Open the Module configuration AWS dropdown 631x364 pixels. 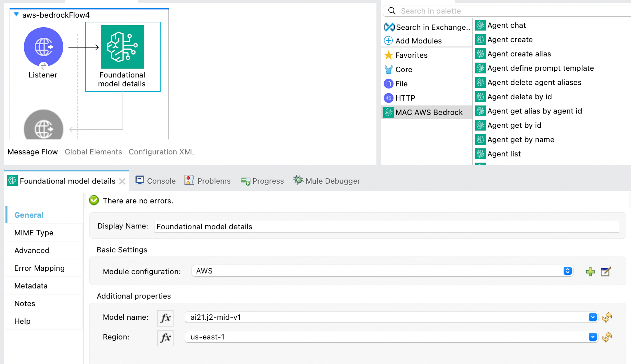382,271
